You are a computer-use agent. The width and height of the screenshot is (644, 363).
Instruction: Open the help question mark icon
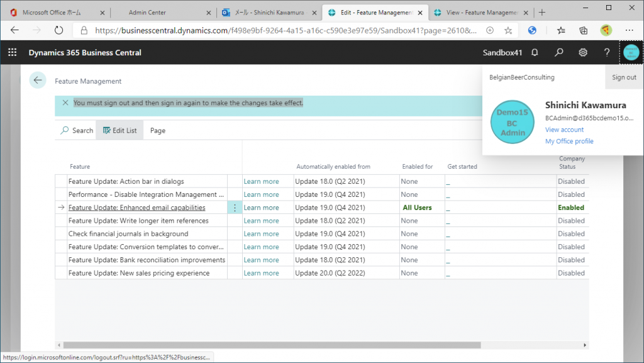tap(607, 53)
